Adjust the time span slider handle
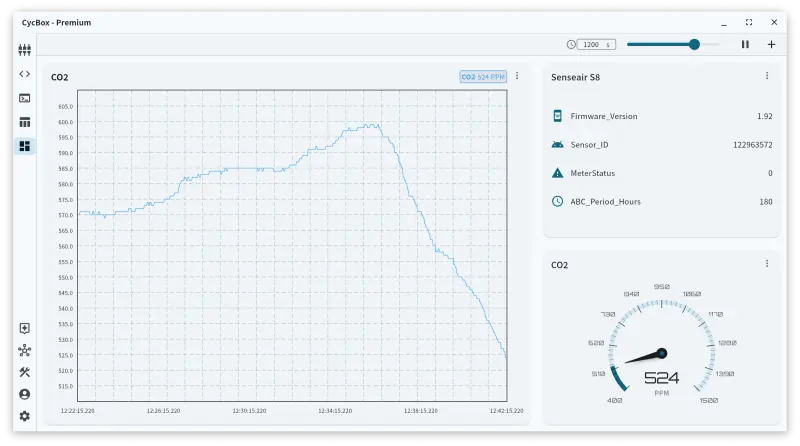 pos(694,44)
